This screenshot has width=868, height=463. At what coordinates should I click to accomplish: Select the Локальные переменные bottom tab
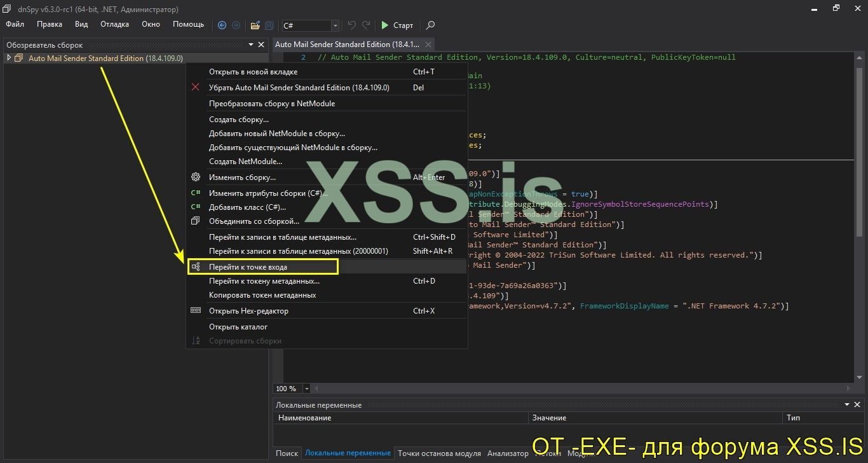tap(348, 453)
